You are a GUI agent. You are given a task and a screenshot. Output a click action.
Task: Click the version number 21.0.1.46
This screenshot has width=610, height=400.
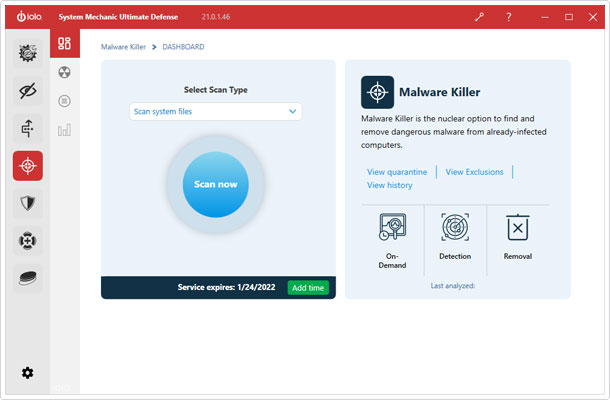coord(216,17)
